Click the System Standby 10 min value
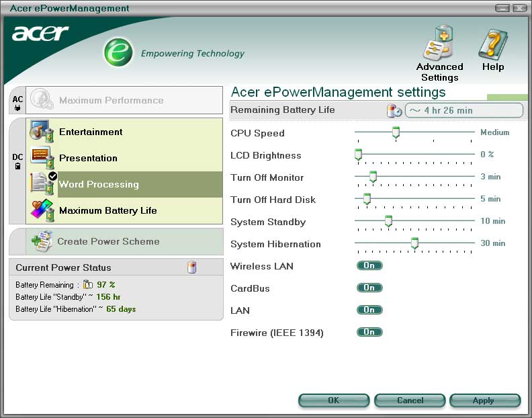532x418 pixels. 493,221
